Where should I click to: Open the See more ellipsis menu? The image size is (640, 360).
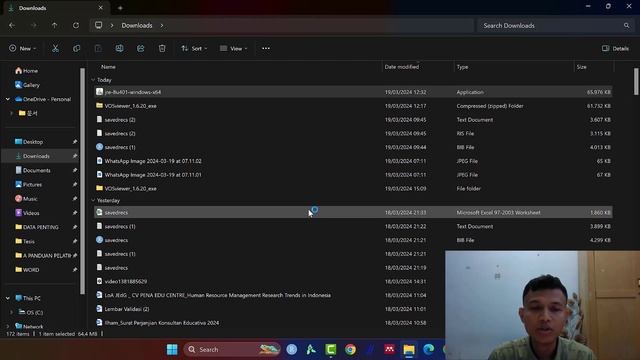[x=266, y=49]
